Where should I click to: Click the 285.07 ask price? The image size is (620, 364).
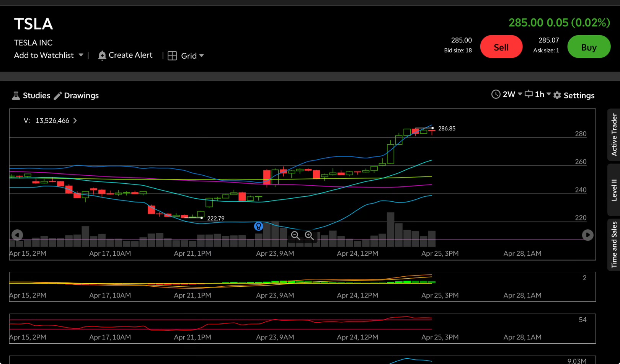pos(548,40)
